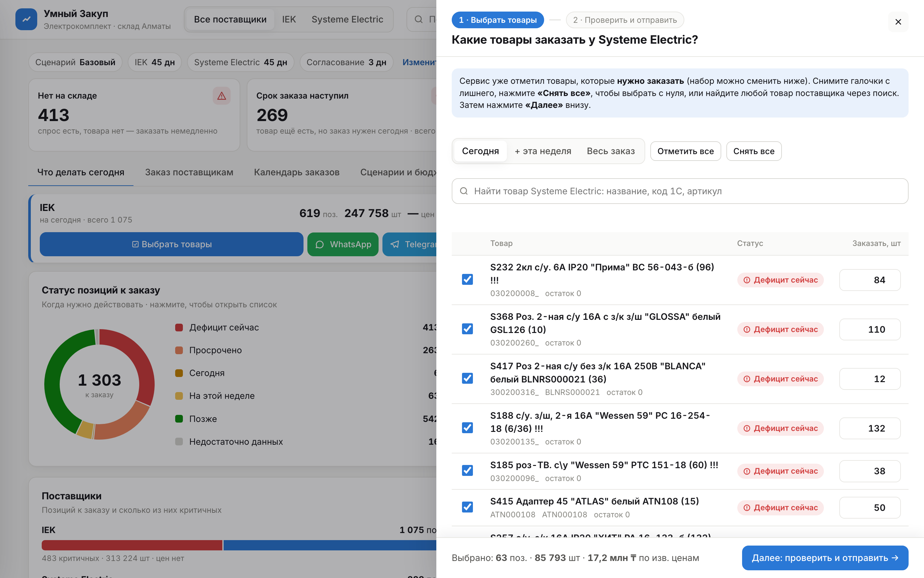Uncheck the S232 2кл с/у Прима product

[467, 279]
